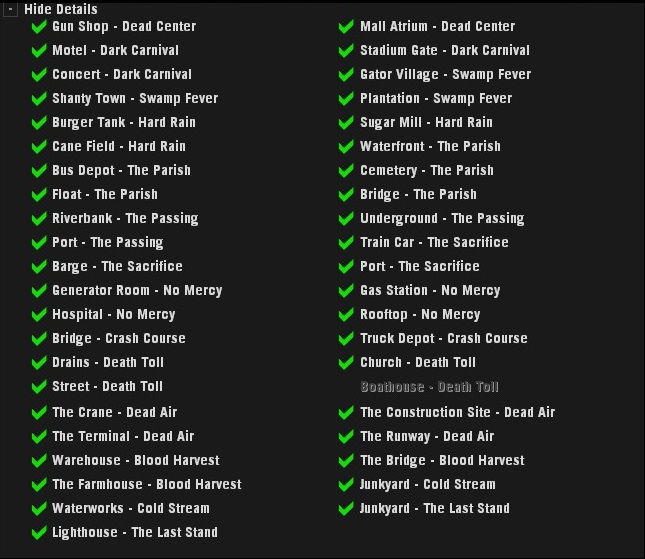Select Gator Village - Swamp Fever item
The width and height of the screenshot is (645, 559).
tap(445, 74)
